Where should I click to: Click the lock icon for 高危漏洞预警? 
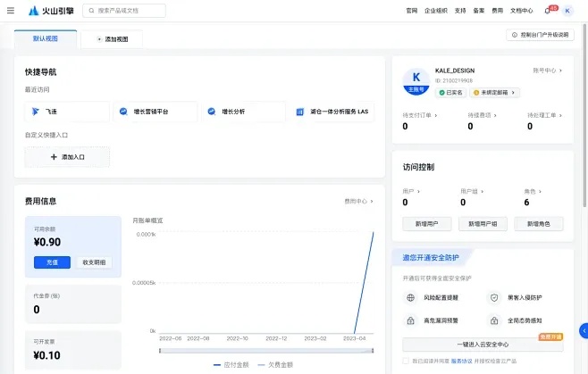pos(411,320)
